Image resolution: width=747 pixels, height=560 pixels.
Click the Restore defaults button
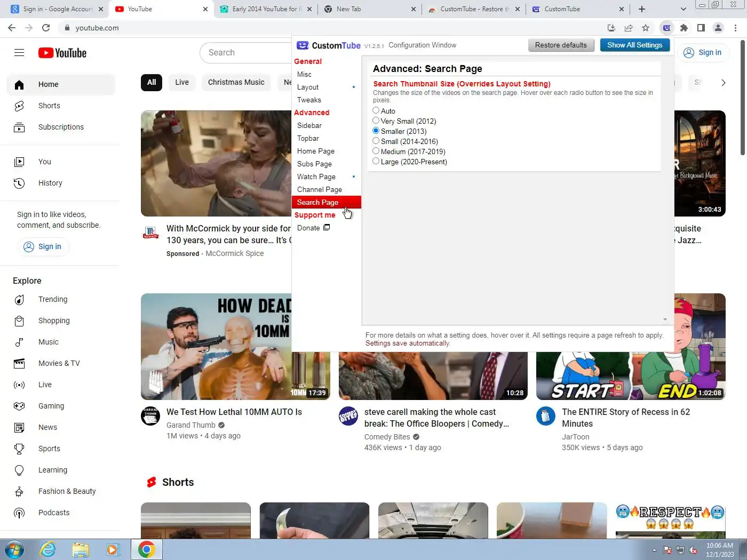point(561,45)
